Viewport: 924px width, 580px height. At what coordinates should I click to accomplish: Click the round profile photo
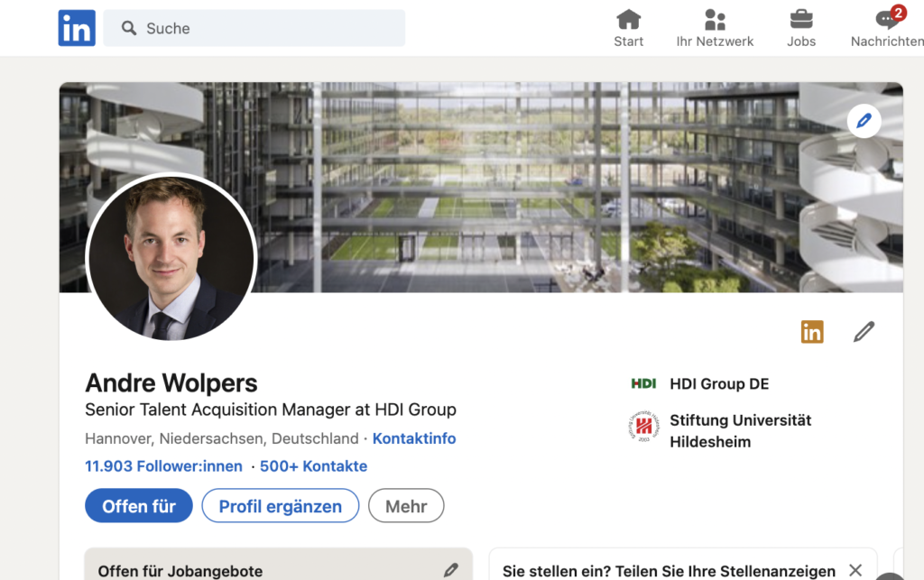click(171, 257)
